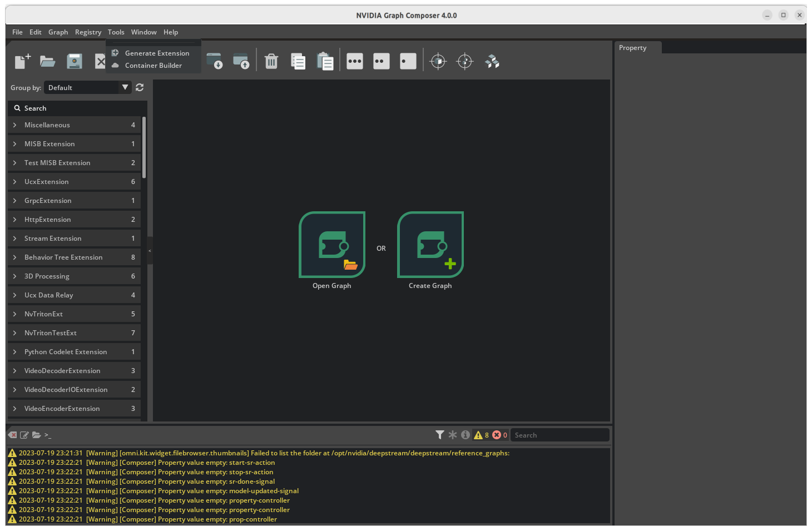Viewport: 812px width, 531px height.
Task: Toggle the warnings filter showing 8
Action: [481, 435]
